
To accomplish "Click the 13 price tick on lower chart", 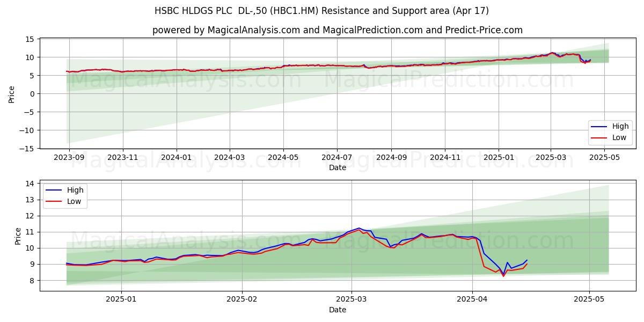I will (x=31, y=200).
